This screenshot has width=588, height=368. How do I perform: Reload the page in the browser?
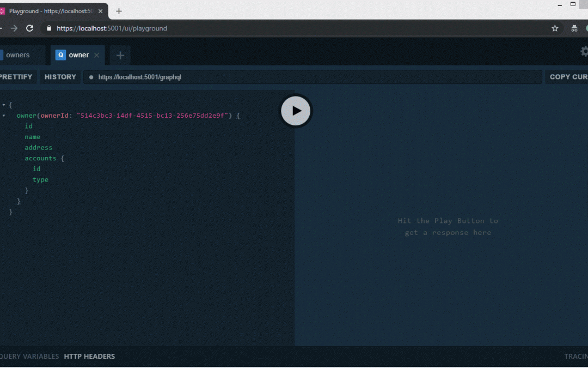(30, 28)
